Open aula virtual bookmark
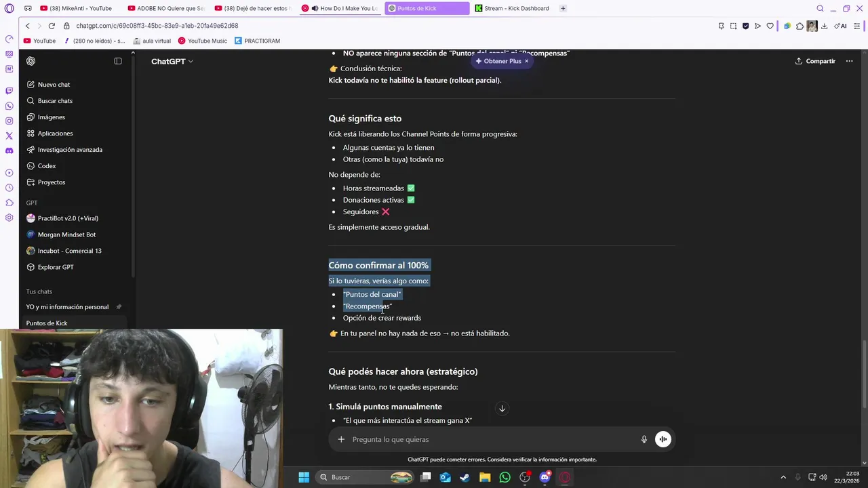 pos(152,41)
